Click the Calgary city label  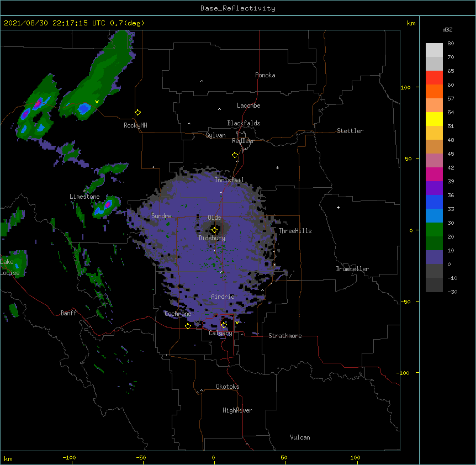pyautogui.click(x=220, y=333)
